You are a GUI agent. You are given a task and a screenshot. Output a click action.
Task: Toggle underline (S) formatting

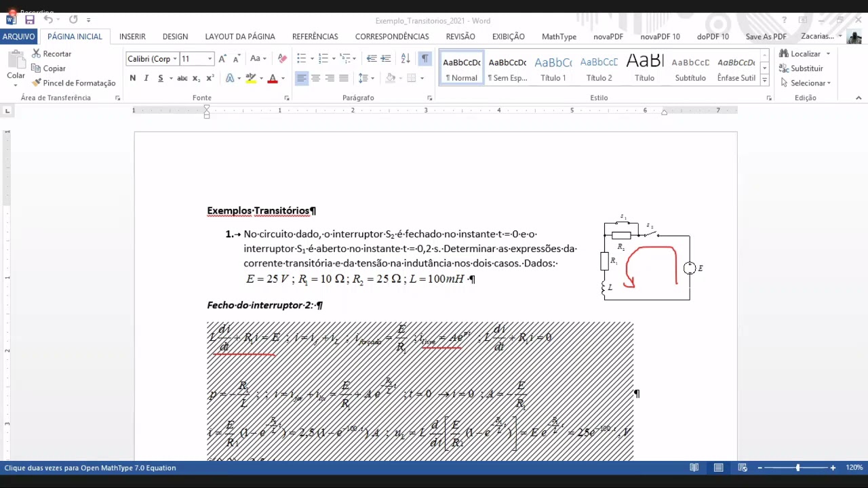pos(161,79)
